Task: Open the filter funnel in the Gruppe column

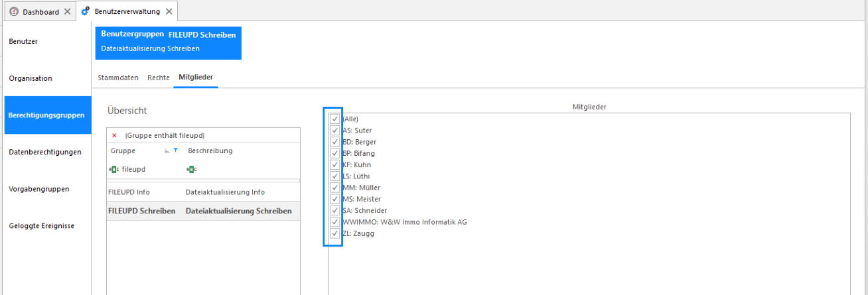Action: point(175,150)
